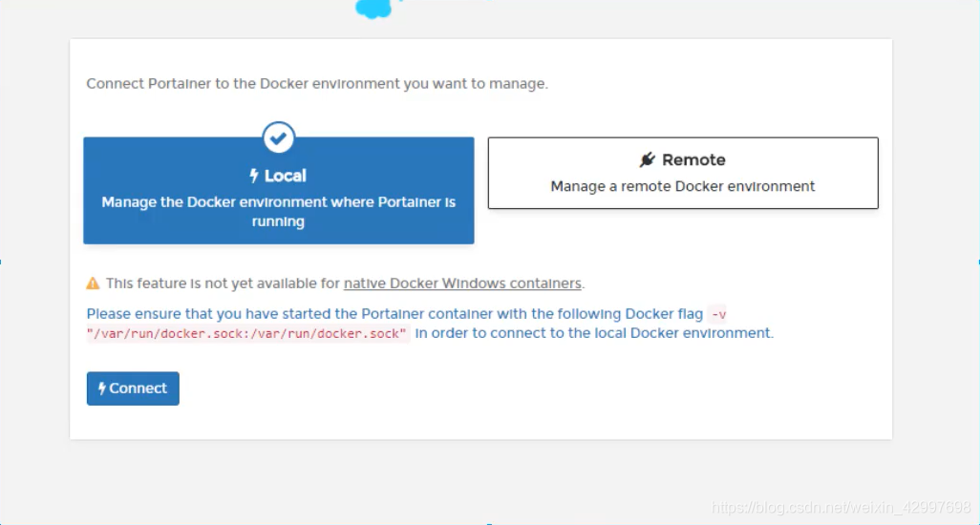Click the blue Connect button

tap(133, 388)
